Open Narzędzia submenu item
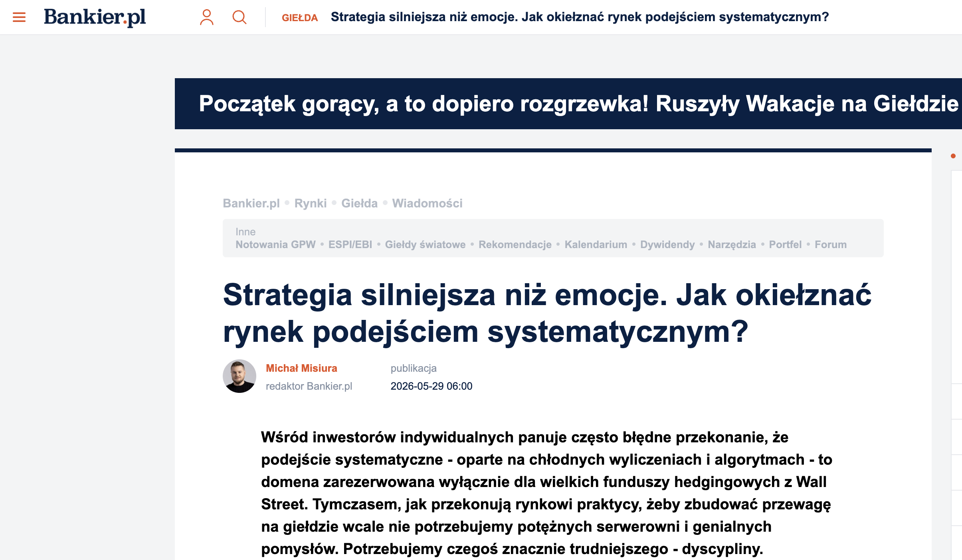The image size is (962, 560). pos(732,245)
